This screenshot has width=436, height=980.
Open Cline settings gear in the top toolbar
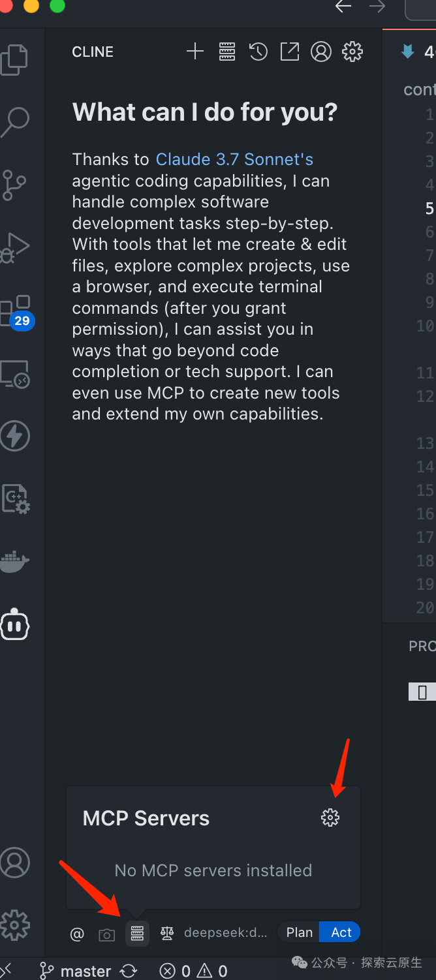point(352,52)
